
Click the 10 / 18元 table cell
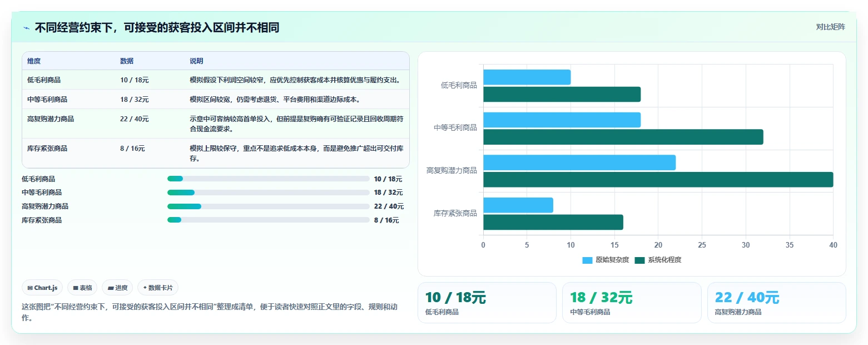point(134,80)
